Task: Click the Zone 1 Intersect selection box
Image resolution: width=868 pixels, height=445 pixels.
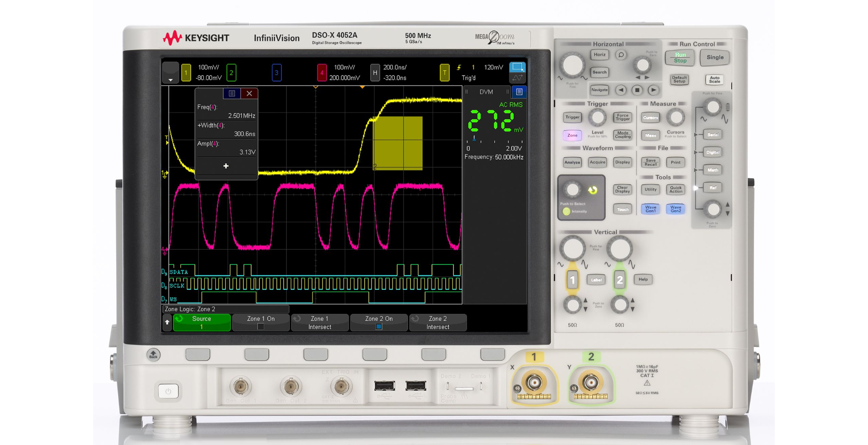Action: point(320,322)
